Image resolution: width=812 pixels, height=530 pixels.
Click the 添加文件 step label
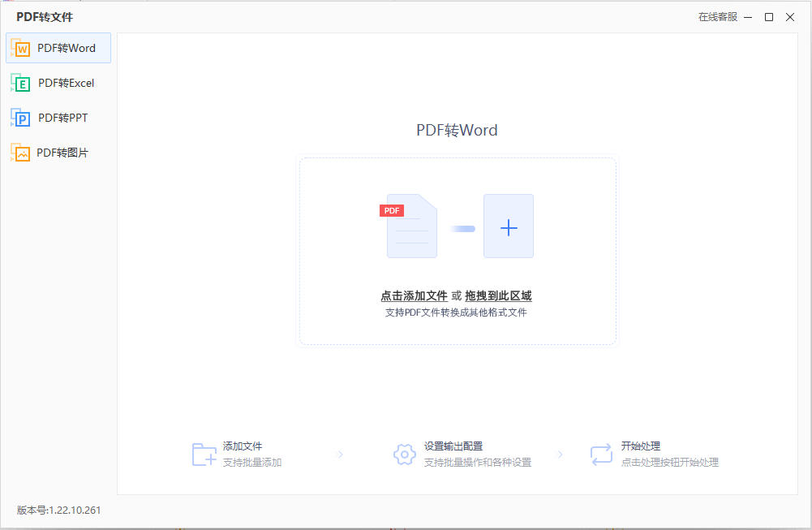pyautogui.click(x=243, y=446)
